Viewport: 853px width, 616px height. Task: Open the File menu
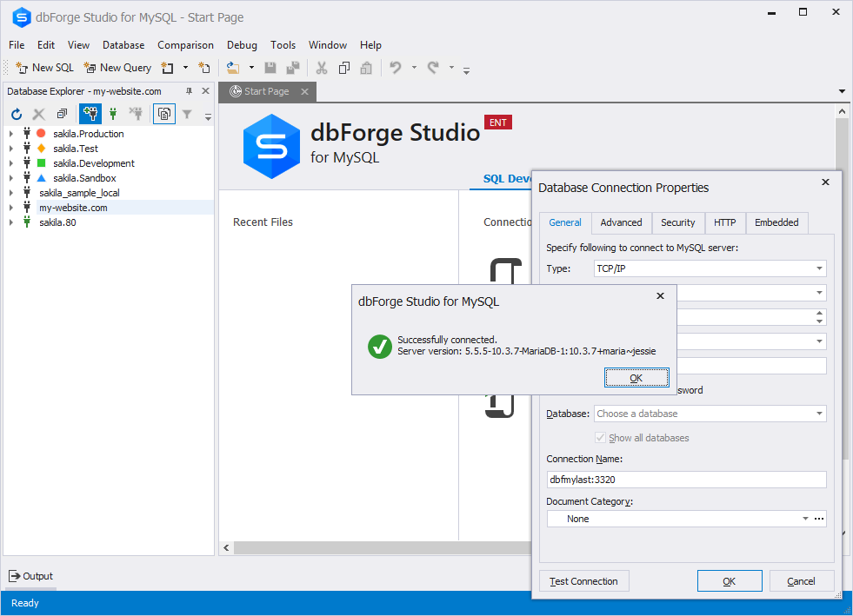17,45
